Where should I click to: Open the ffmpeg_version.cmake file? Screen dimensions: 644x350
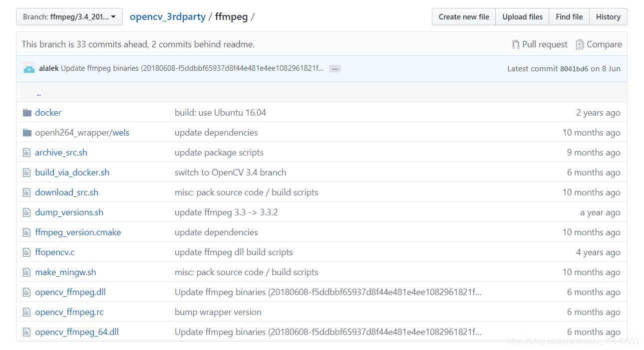click(x=78, y=232)
